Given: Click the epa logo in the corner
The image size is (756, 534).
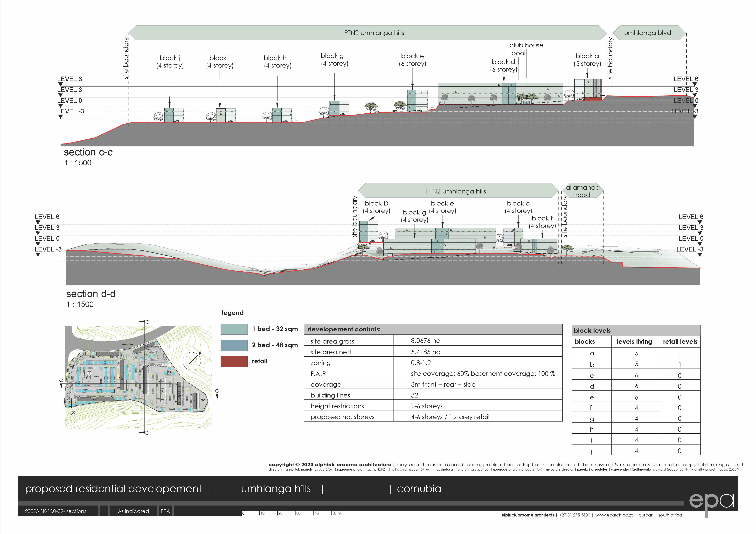Looking at the screenshot, I should (711, 501).
